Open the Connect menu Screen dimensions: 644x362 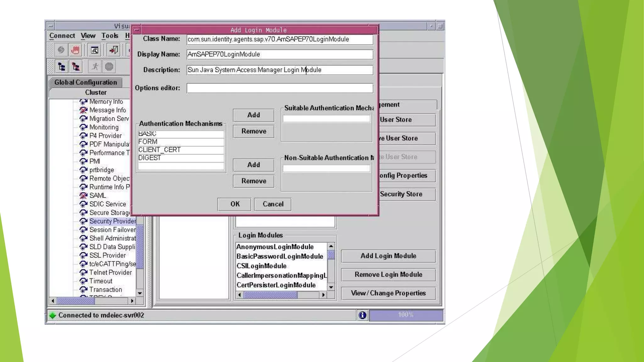[x=62, y=36]
